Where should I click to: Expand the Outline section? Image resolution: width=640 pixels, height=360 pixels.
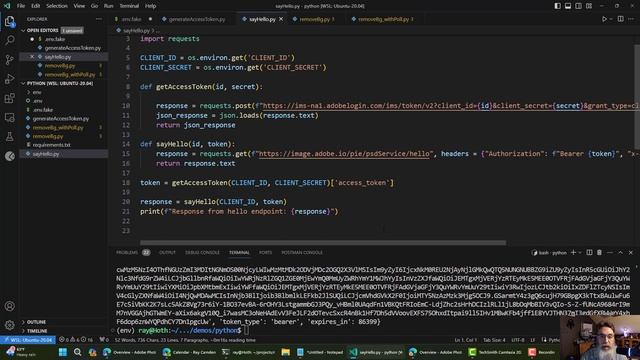point(36,322)
